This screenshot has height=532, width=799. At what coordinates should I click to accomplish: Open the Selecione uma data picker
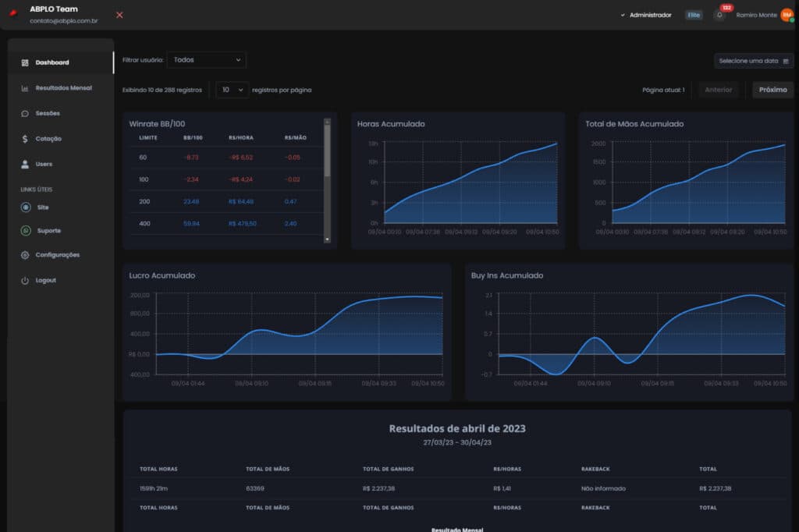tap(753, 61)
